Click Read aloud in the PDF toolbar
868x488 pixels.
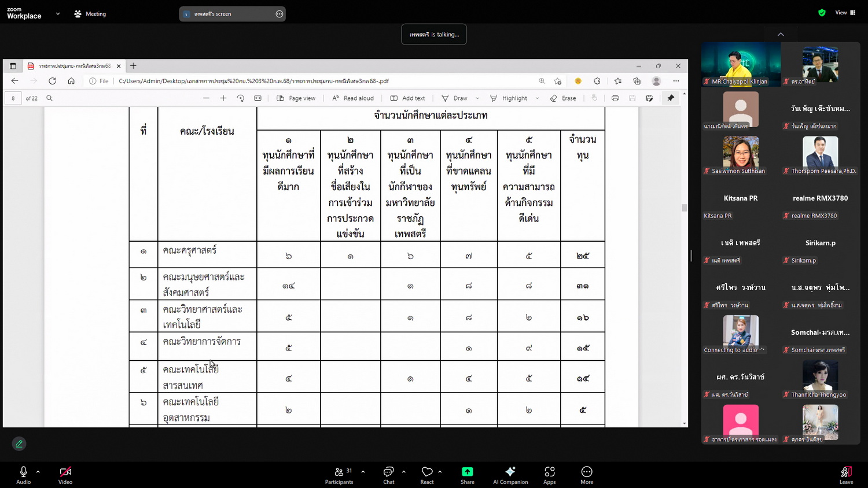pos(352,98)
